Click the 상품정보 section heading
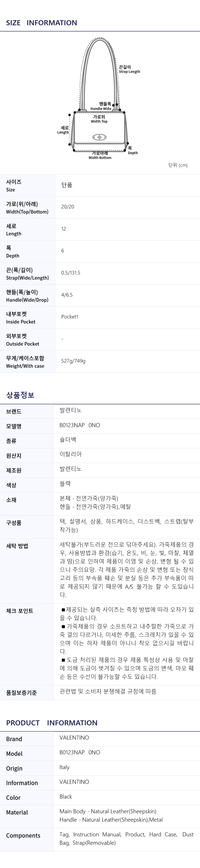200x868 pixels. click(20, 395)
